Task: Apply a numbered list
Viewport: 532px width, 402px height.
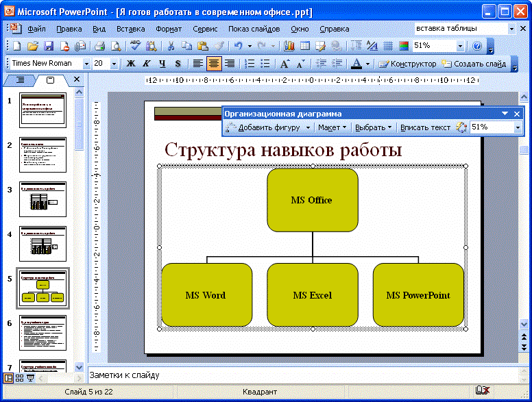Action: (250, 64)
